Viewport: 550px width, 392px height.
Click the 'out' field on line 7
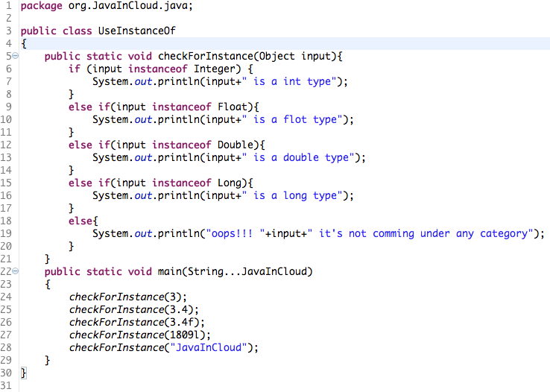[x=143, y=82]
